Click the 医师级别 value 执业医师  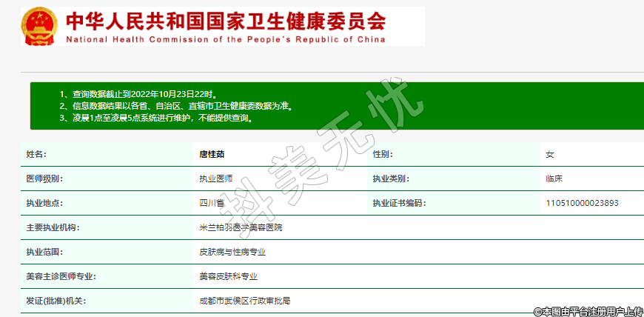(216, 179)
